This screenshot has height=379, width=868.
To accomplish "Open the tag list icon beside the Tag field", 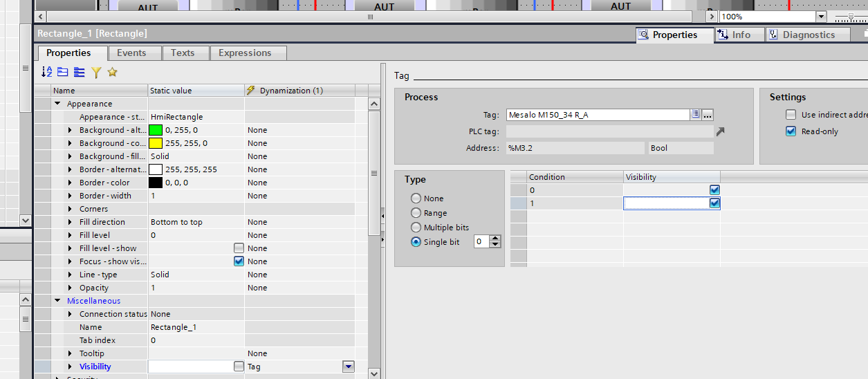I will (x=696, y=115).
